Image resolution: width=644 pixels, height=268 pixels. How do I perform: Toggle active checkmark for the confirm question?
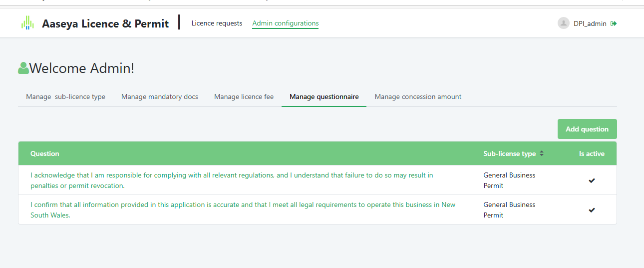[x=592, y=210]
